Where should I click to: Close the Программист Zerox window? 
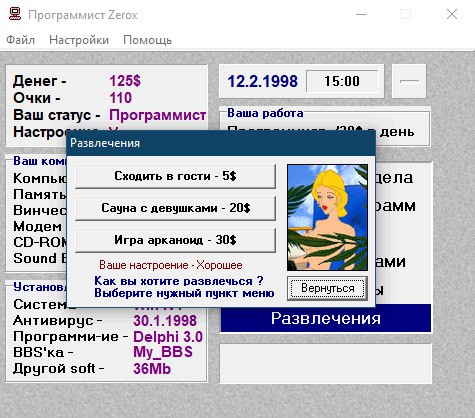[452, 14]
